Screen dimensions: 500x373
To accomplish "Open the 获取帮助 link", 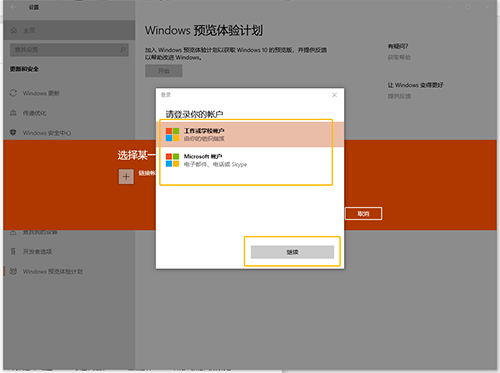I will click(399, 57).
